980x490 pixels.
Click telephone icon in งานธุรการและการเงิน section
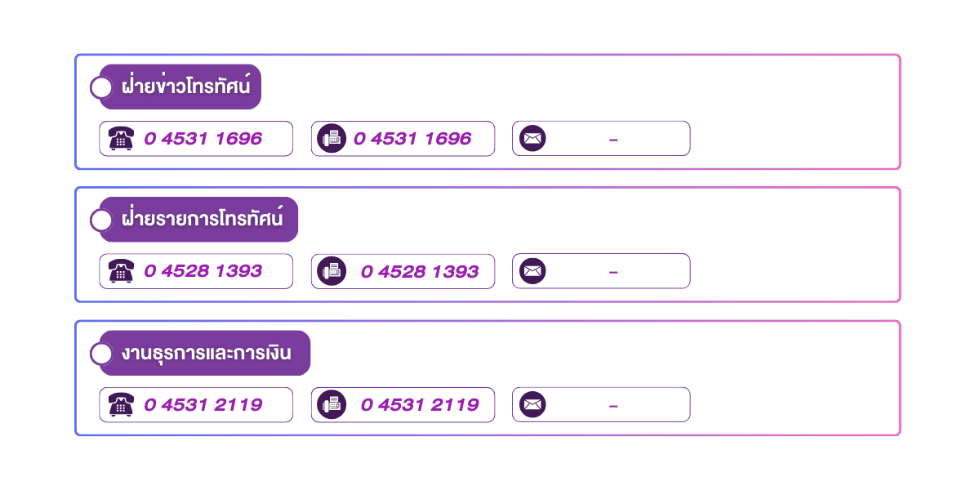[x=121, y=404]
